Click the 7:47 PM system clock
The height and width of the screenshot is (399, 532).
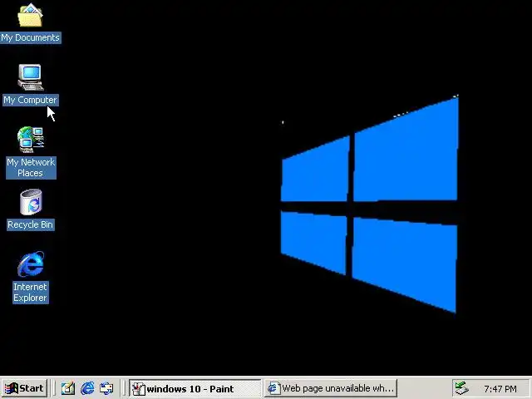[x=500, y=388]
